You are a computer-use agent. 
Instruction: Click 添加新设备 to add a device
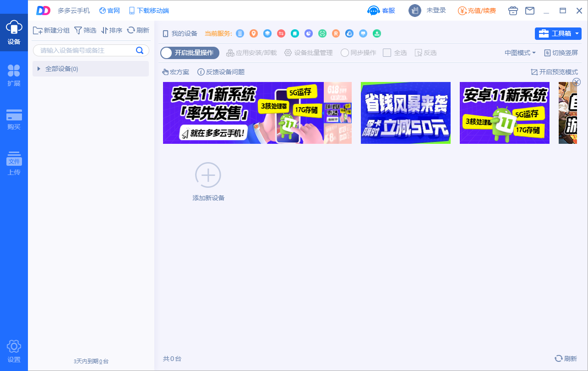point(208,175)
